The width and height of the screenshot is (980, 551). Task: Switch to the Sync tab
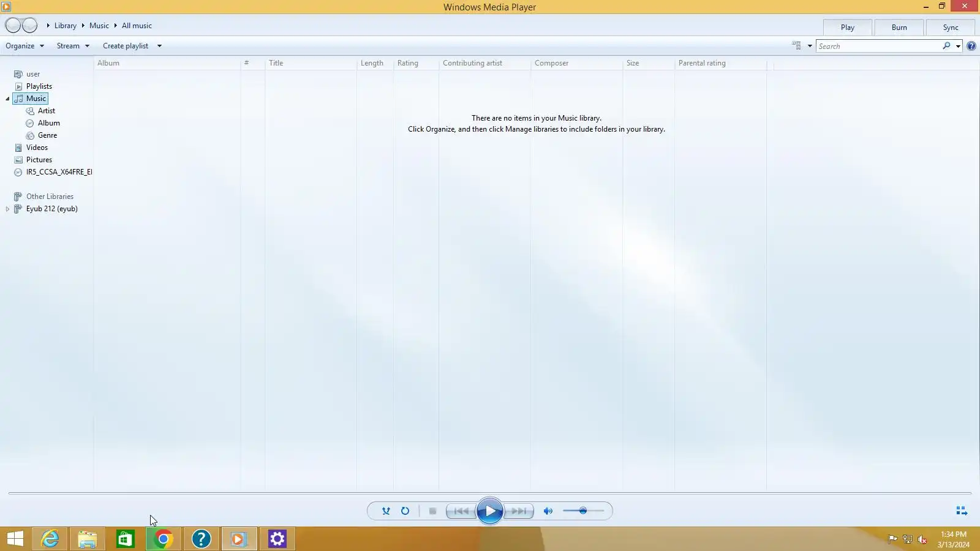[x=951, y=28]
